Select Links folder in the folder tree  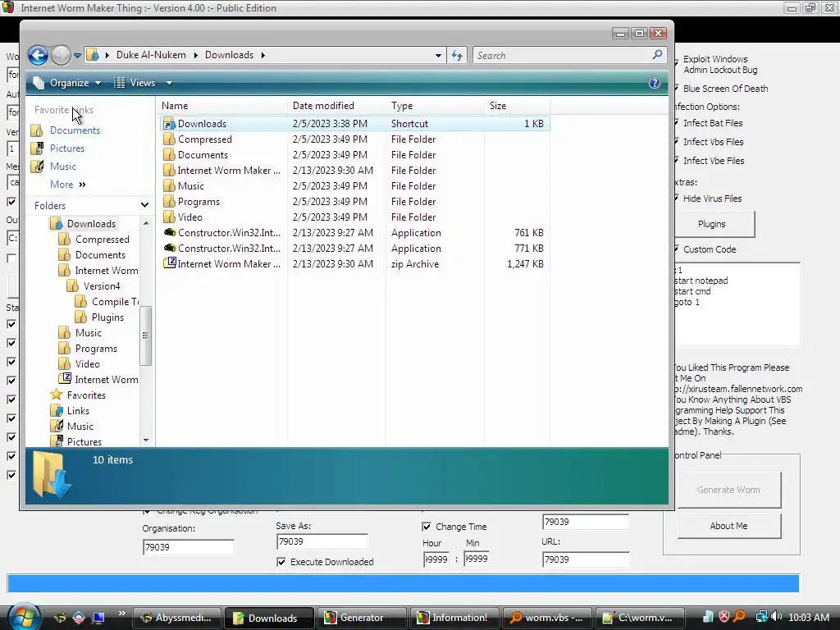(x=78, y=411)
